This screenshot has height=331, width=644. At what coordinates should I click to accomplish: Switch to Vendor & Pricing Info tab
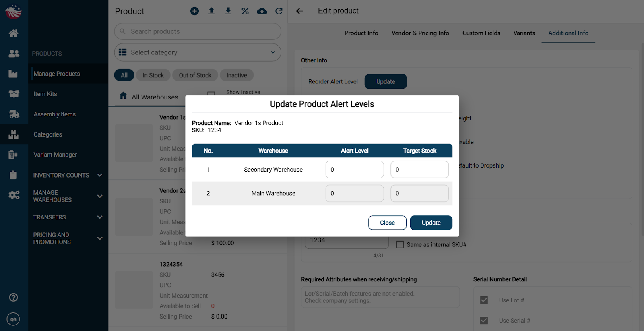pos(420,33)
